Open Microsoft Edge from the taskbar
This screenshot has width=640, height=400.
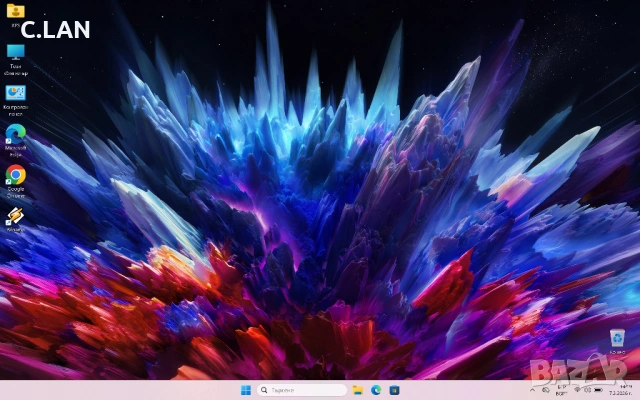(376, 390)
